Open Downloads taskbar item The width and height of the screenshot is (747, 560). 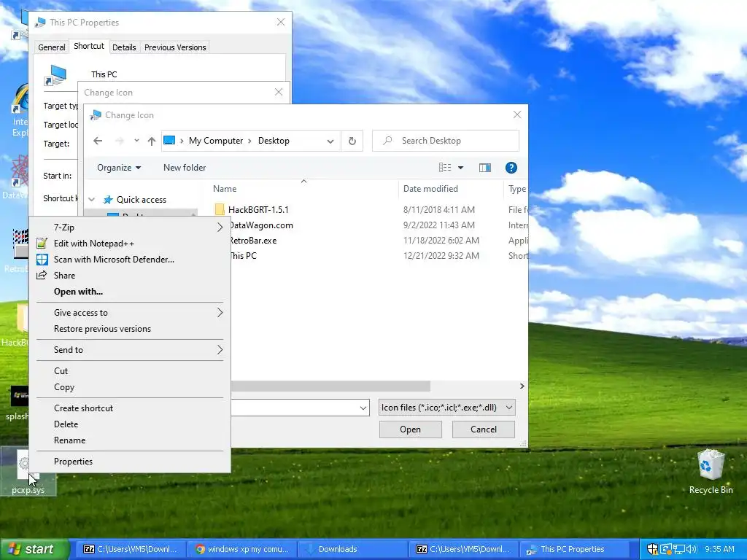(354, 549)
